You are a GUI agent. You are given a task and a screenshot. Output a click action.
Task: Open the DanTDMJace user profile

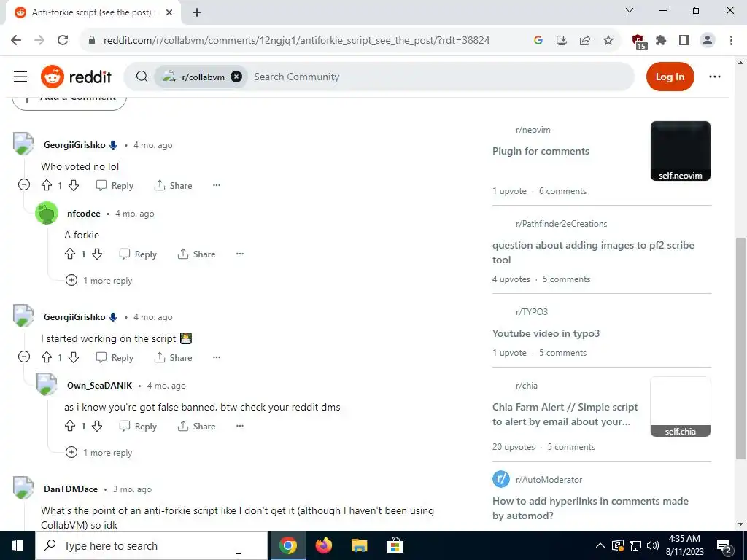click(x=71, y=489)
